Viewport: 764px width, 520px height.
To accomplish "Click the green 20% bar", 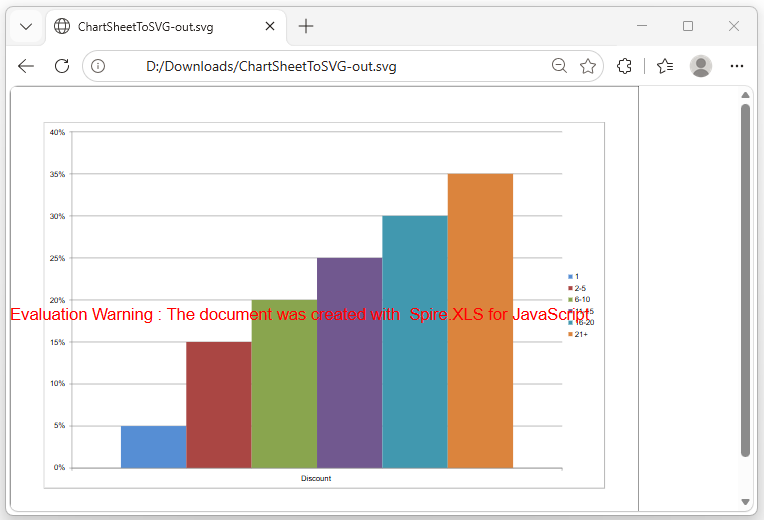I will 284,384.
